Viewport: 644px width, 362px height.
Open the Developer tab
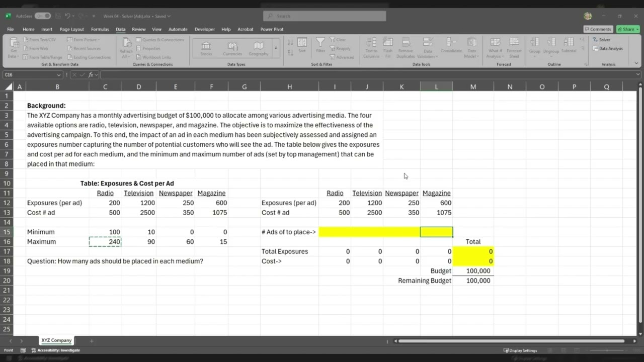click(204, 29)
